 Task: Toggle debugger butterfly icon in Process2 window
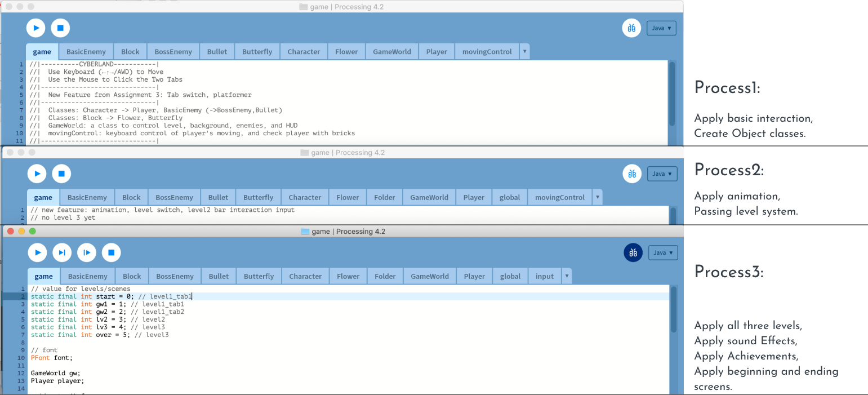point(633,174)
